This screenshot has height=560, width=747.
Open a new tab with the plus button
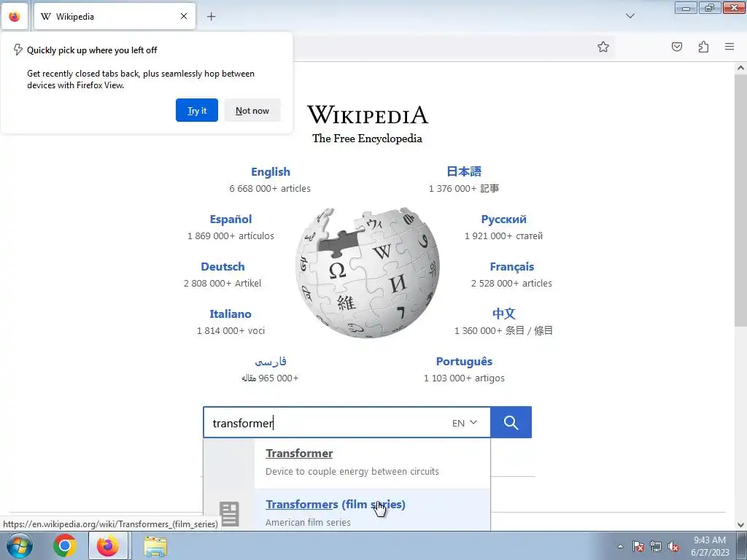[211, 17]
